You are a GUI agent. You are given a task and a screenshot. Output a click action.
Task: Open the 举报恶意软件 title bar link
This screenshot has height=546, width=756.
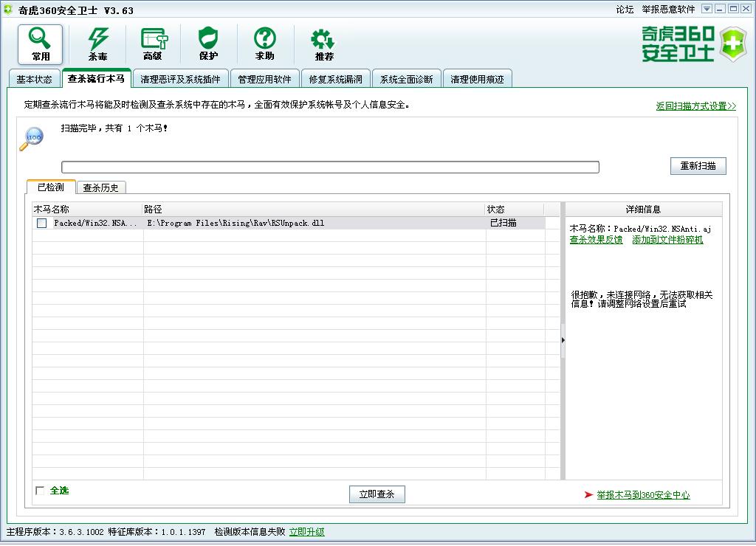(x=668, y=9)
